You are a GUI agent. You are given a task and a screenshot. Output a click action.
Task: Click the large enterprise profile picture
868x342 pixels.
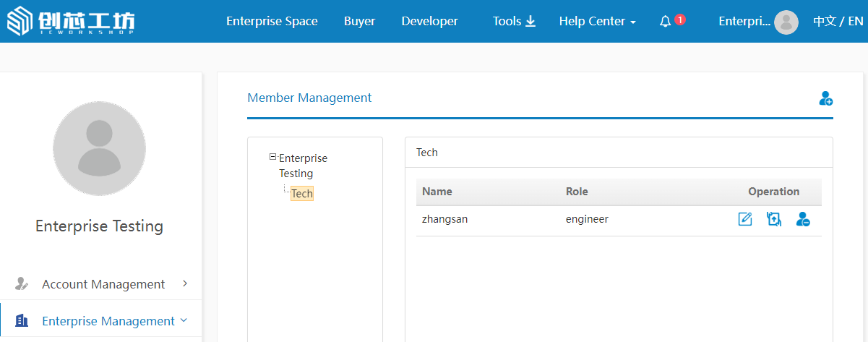(x=99, y=148)
